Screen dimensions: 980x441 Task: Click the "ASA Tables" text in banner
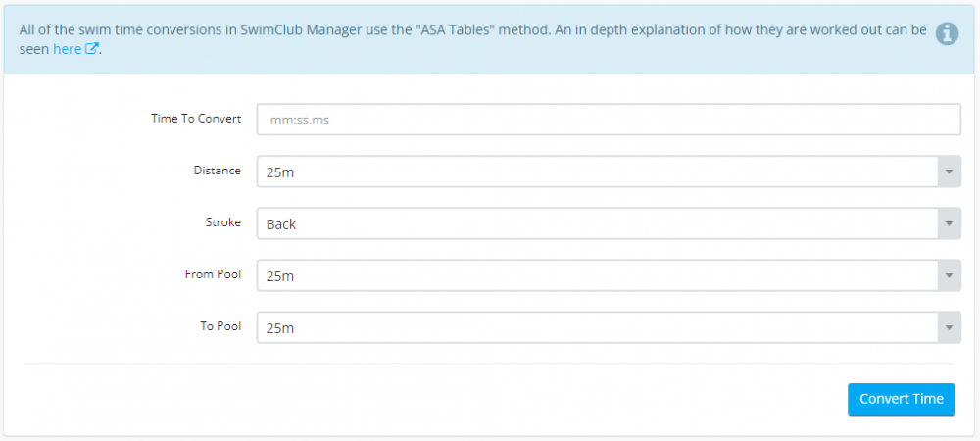pos(428,29)
